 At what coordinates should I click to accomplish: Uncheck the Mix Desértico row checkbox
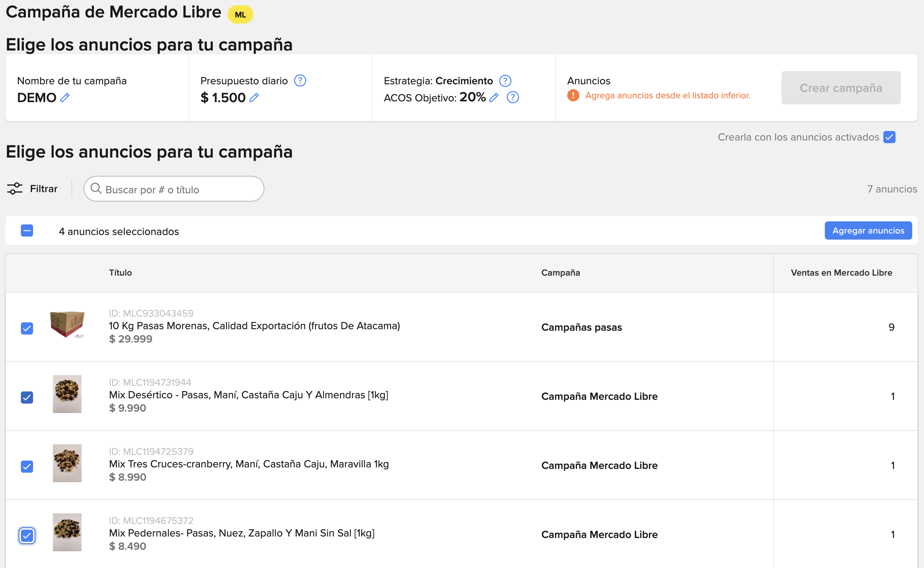[x=27, y=398]
